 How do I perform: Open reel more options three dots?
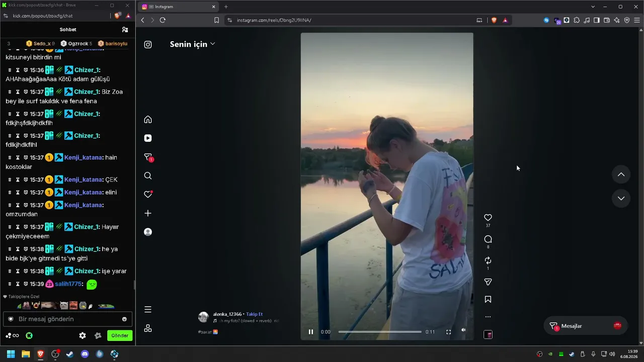coord(488,317)
